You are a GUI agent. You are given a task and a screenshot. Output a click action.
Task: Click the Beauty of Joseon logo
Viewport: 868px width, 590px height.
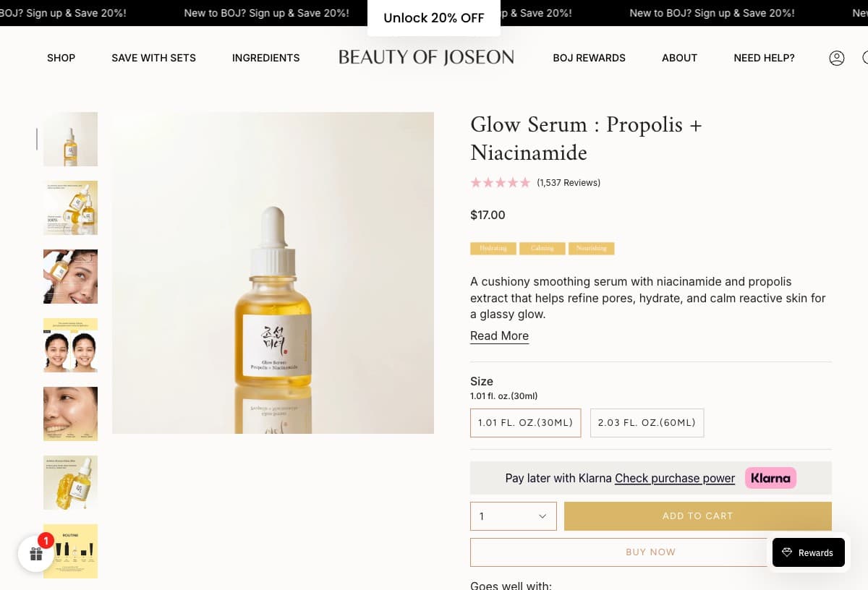coord(426,58)
